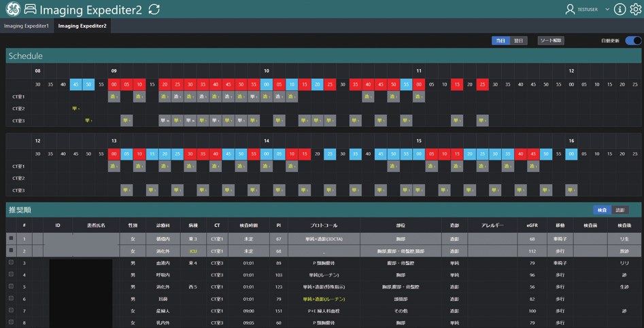Screen dimensions: 644x328
Task: Select the CT室1 造 block at 09:10
Action: point(139,96)
